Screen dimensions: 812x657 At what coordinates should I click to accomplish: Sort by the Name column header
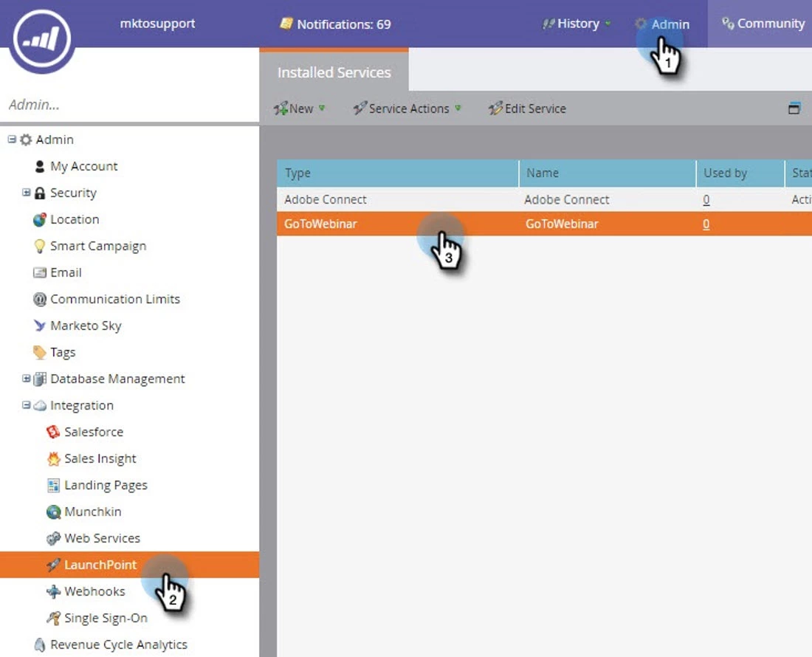608,173
